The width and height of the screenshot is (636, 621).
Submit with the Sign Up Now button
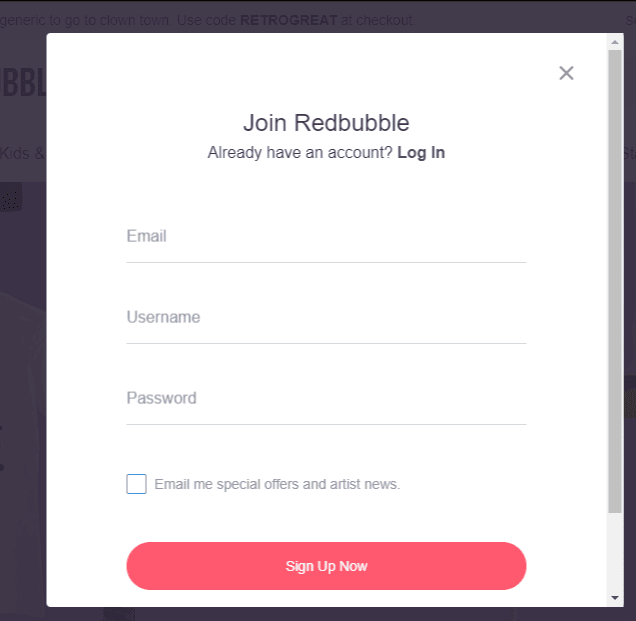(x=326, y=566)
